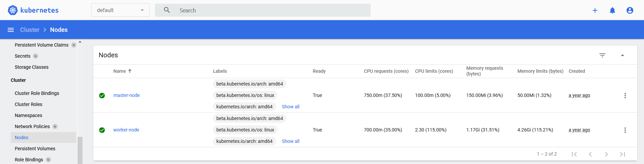The image size is (644, 164).
Task: Jump to last page of nodes
Action: click(623, 154)
